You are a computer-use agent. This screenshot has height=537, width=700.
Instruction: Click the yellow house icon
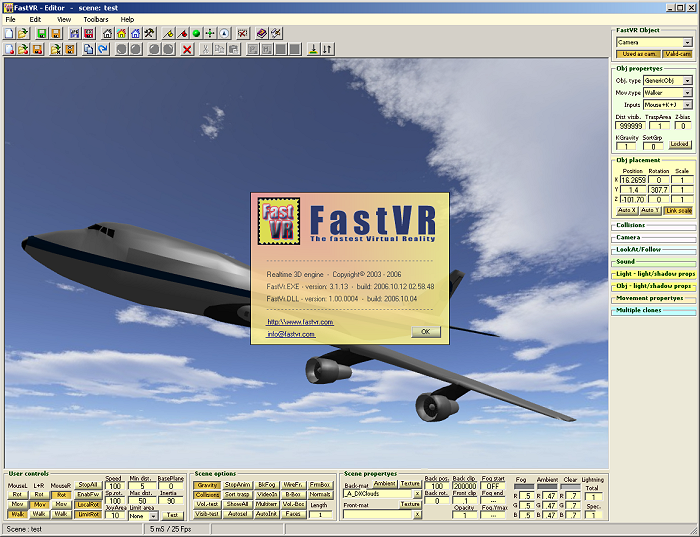point(121,33)
